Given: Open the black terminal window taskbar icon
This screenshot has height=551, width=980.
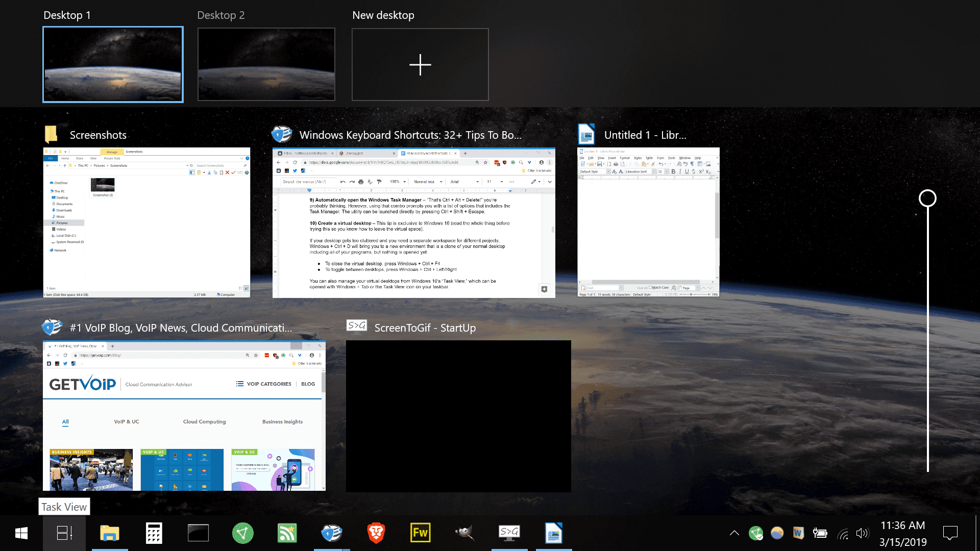Looking at the screenshot, I should coord(198,533).
